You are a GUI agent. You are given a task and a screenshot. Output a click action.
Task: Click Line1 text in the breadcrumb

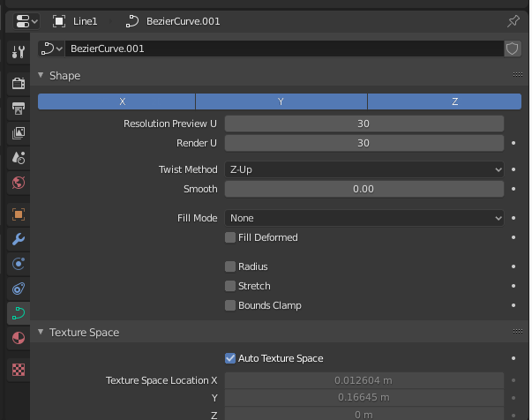coord(86,21)
